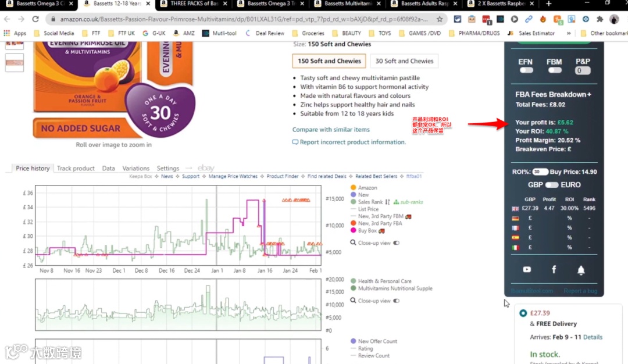Open the BEAUTY bookmark folder

click(347, 33)
